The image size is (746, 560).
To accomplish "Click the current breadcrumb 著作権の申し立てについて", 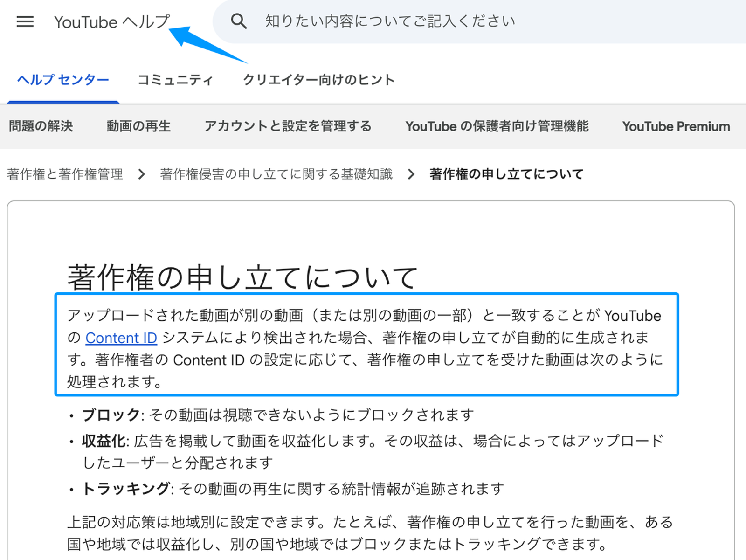I will (x=506, y=174).
